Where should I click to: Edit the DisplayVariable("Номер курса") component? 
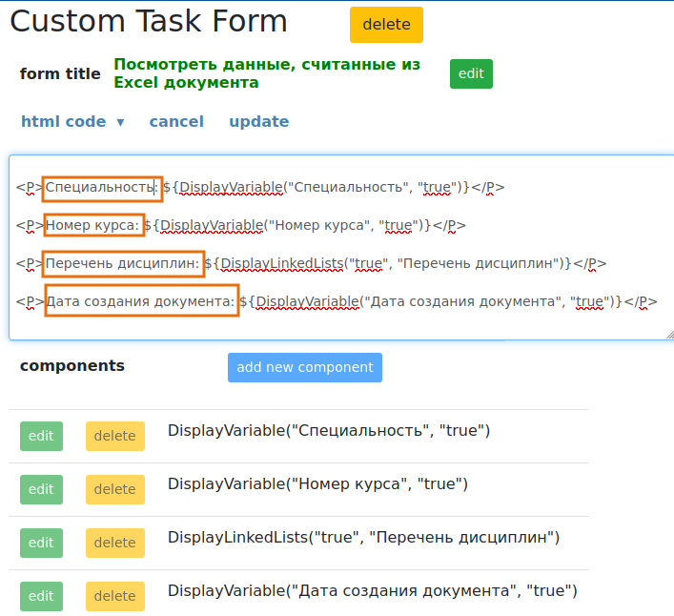[x=41, y=489]
